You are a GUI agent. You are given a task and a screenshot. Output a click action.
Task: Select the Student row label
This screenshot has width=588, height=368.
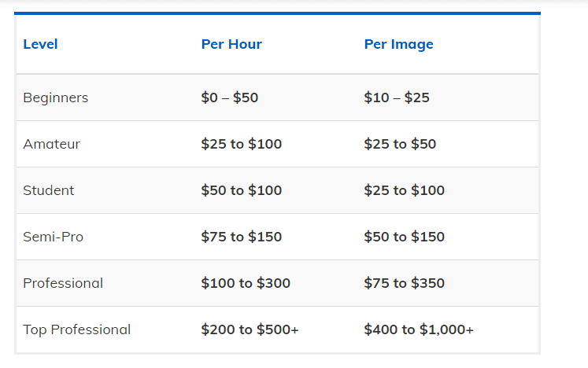click(x=48, y=190)
